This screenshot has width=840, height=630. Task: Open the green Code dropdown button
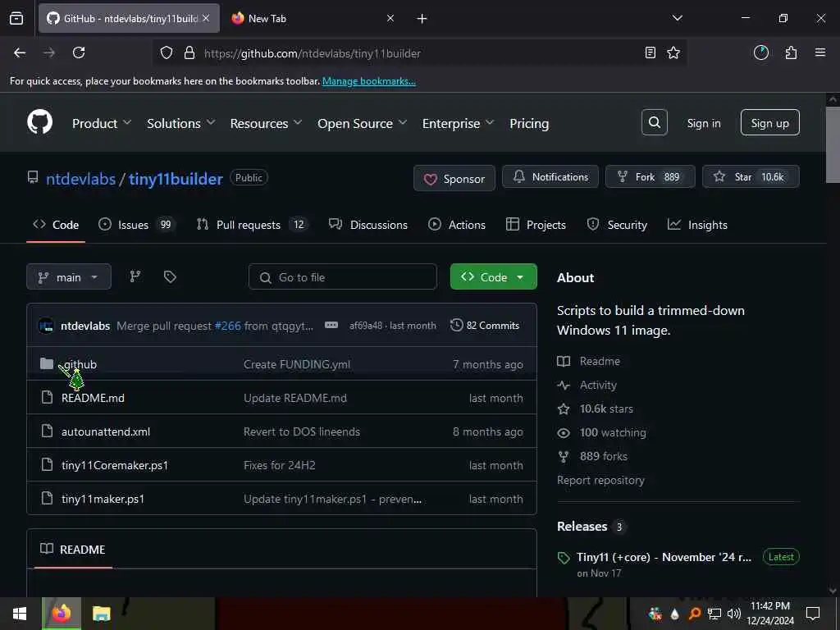click(493, 277)
